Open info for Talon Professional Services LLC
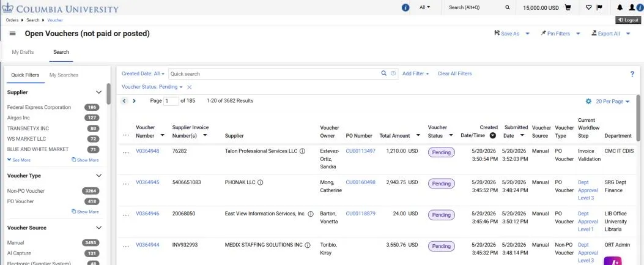 pyautogui.click(x=302, y=151)
